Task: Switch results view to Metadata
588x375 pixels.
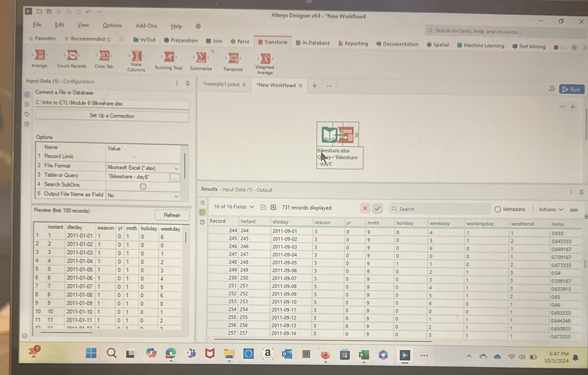Action: [x=510, y=209]
